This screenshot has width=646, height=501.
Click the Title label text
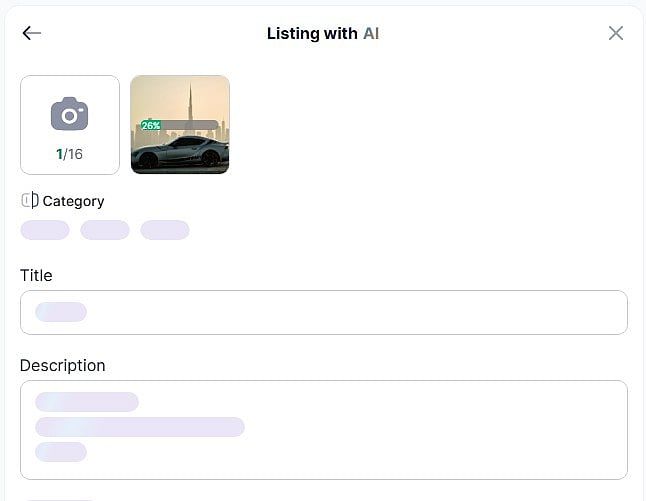(x=36, y=275)
